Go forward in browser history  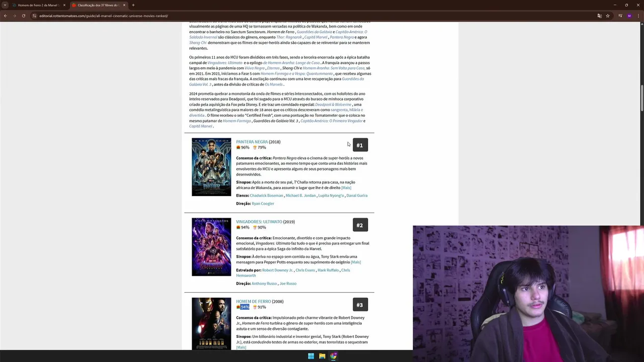pyautogui.click(x=15, y=16)
